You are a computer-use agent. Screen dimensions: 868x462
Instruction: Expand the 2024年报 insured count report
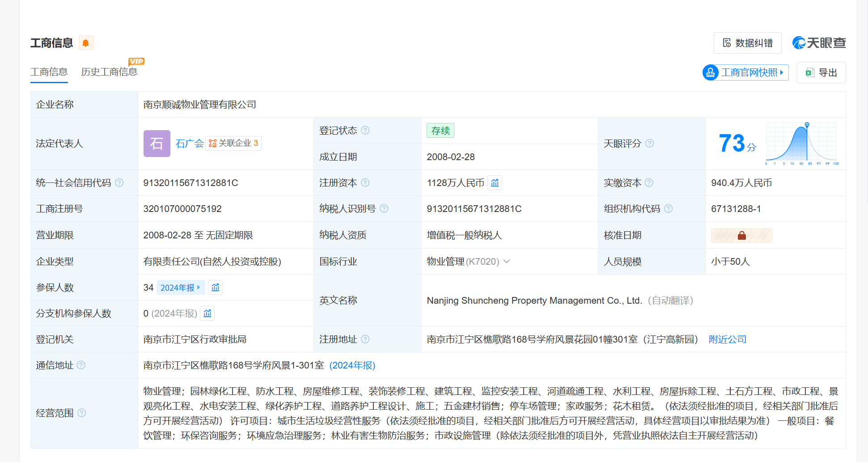click(x=180, y=288)
